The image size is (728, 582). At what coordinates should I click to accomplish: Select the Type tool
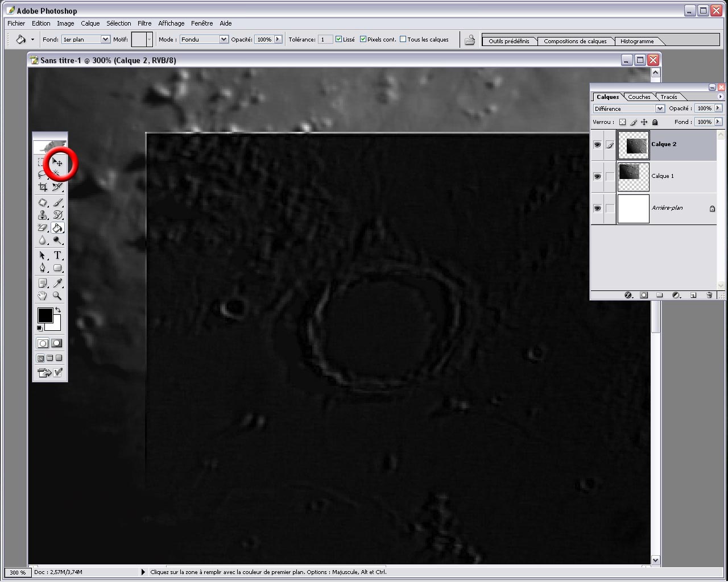coord(57,256)
